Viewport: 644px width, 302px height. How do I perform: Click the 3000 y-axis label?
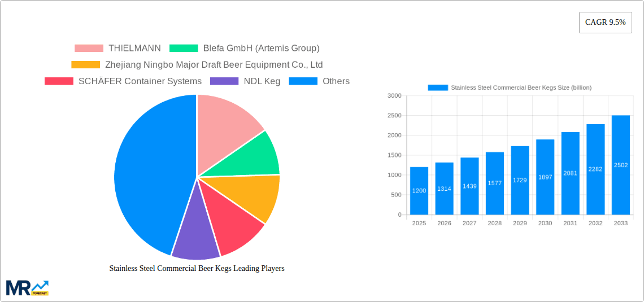(394, 95)
